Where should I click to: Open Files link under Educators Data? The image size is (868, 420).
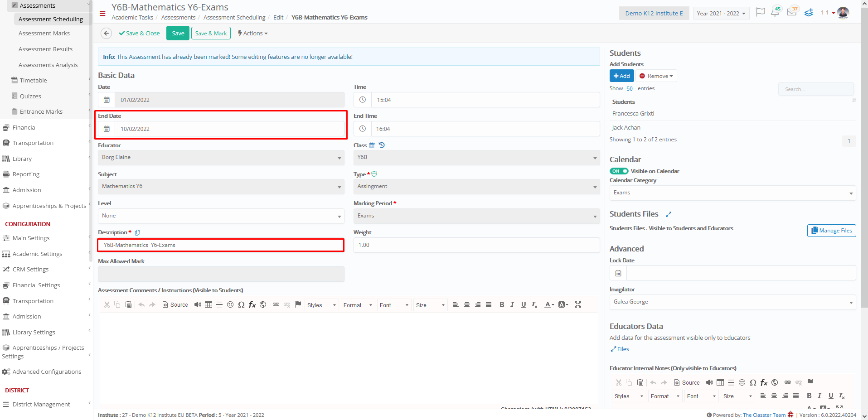(x=620, y=349)
